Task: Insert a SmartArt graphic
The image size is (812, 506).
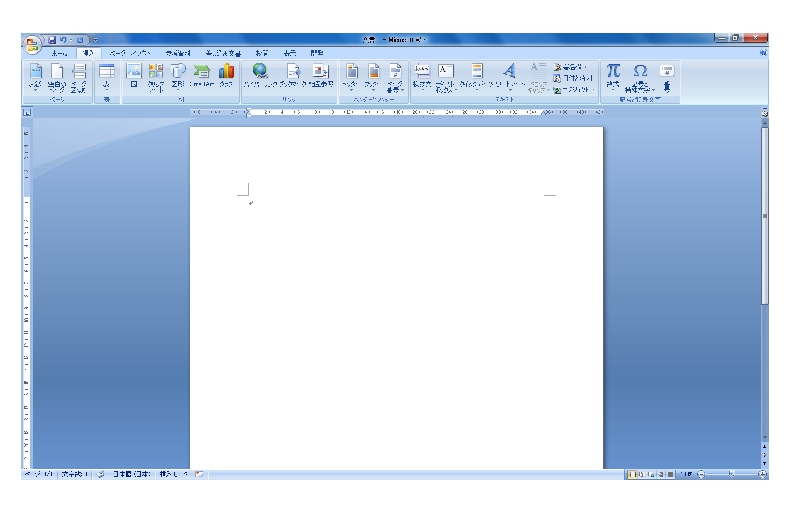Action: 202,76
